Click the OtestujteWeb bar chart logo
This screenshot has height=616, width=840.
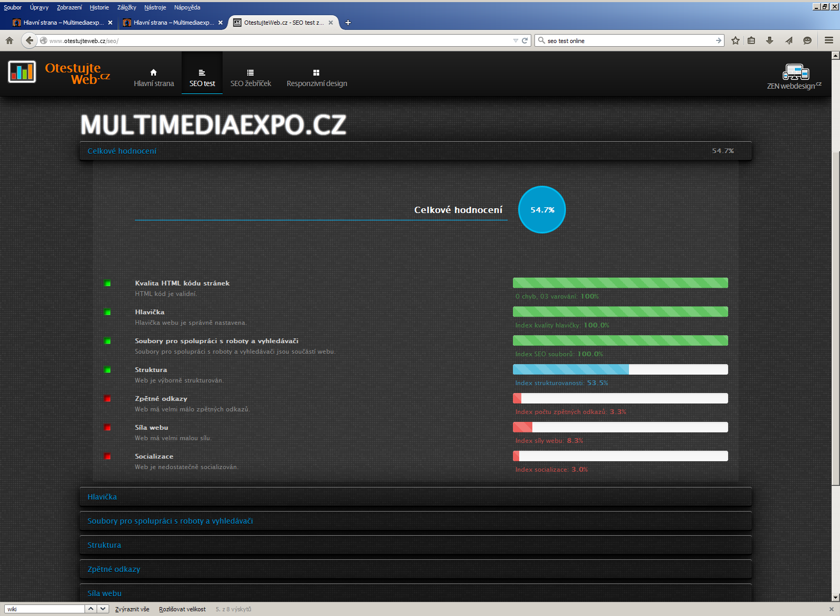tap(22, 72)
